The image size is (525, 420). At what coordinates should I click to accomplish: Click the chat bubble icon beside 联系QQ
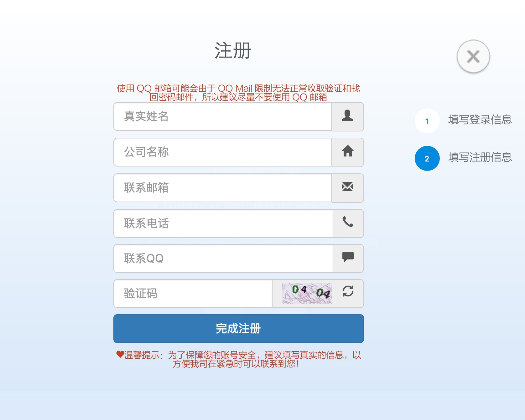click(x=348, y=257)
